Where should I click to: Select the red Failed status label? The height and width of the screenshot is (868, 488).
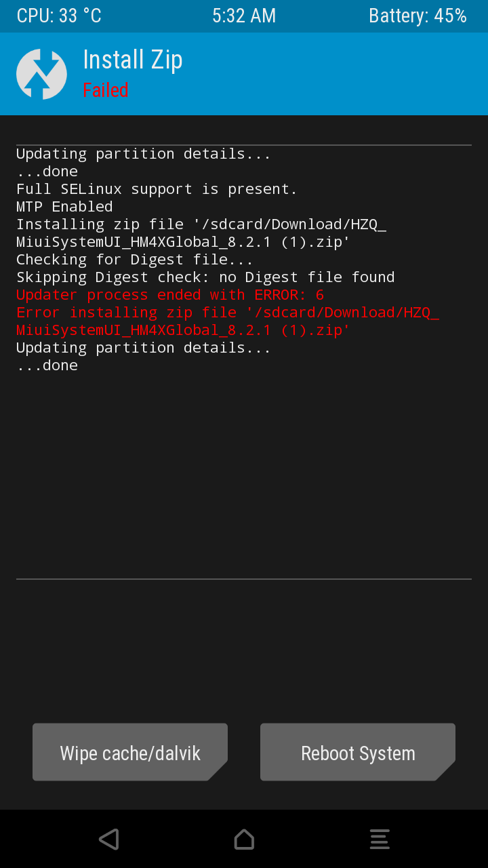pyautogui.click(x=106, y=90)
